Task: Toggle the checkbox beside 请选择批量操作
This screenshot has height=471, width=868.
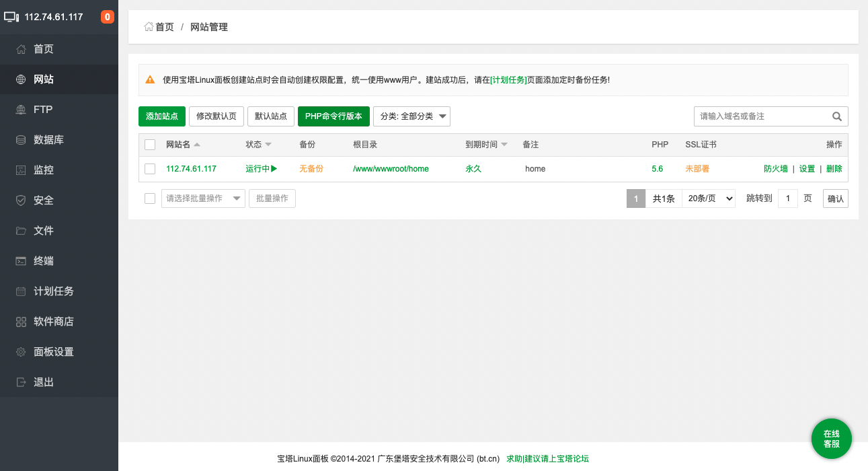Action: (150, 198)
